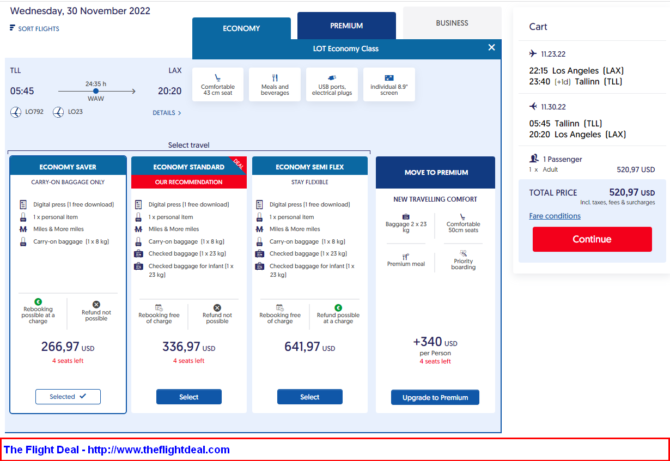Switch to the Business tab
670x461 pixels.
pyautogui.click(x=452, y=23)
